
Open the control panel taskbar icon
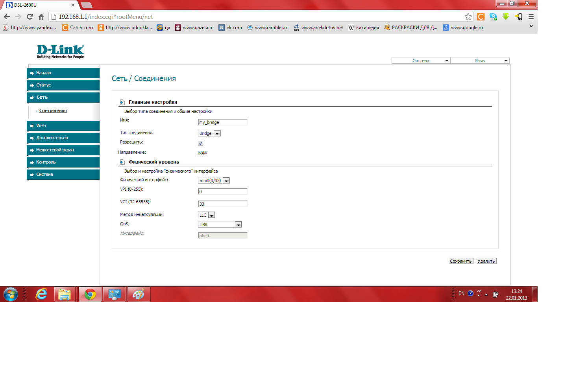pyautogui.click(x=115, y=294)
